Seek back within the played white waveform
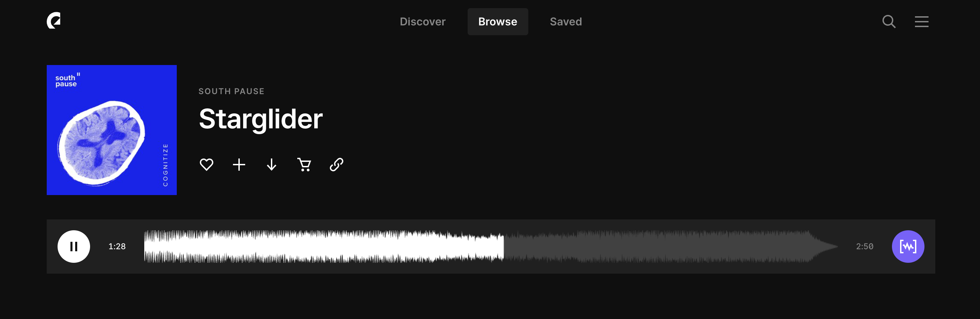 [324, 246]
